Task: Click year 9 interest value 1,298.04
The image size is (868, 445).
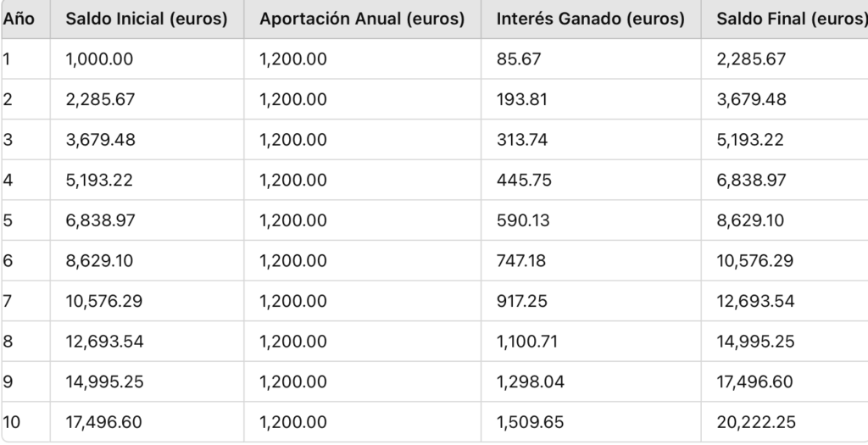Action: point(531,381)
